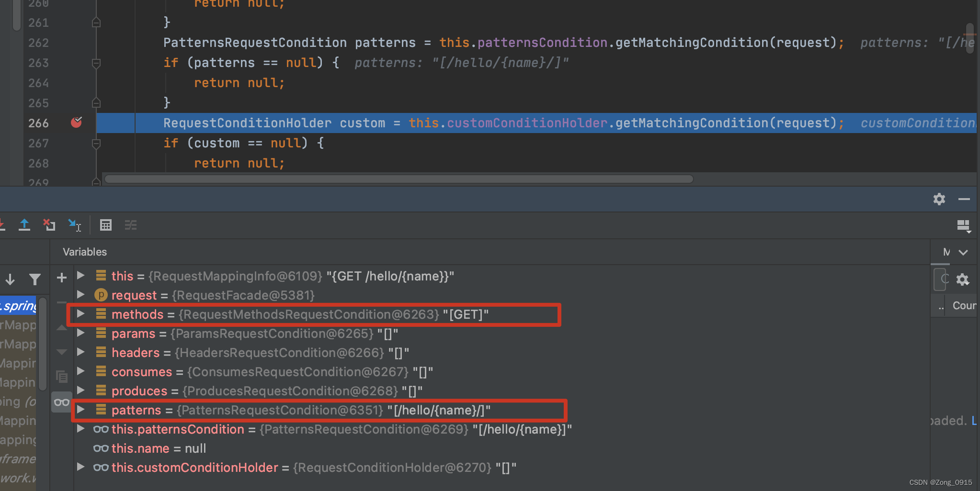The height and width of the screenshot is (491, 980).
Task: Click line number 262 in the gutter
Action: coord(38,43)
